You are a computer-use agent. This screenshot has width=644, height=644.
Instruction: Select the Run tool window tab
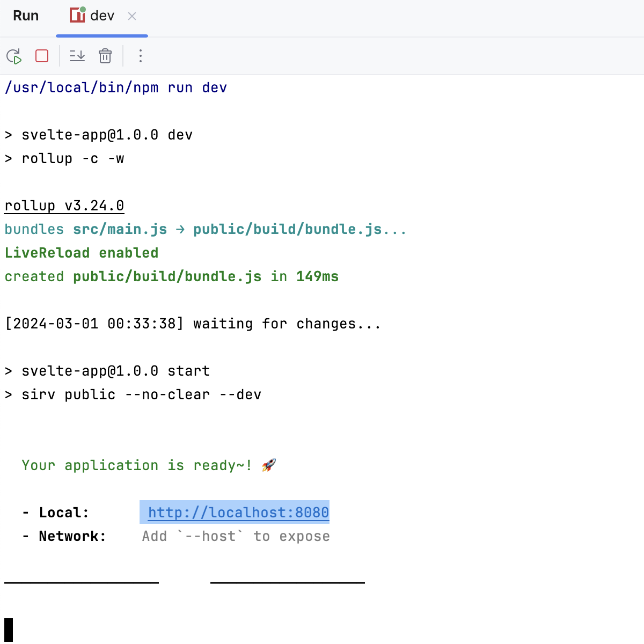25,16
